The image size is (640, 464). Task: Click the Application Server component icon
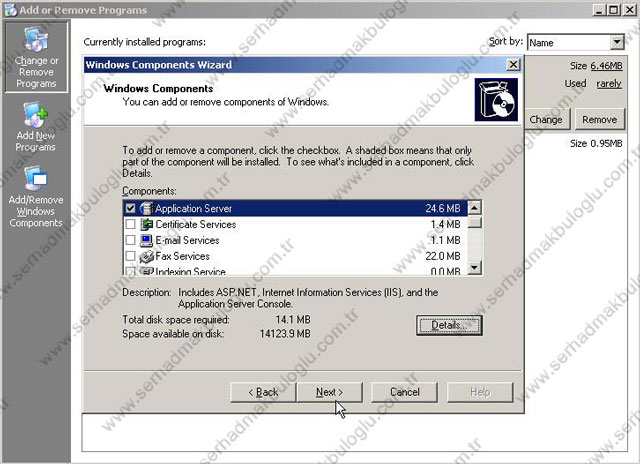tap(146, 209)
